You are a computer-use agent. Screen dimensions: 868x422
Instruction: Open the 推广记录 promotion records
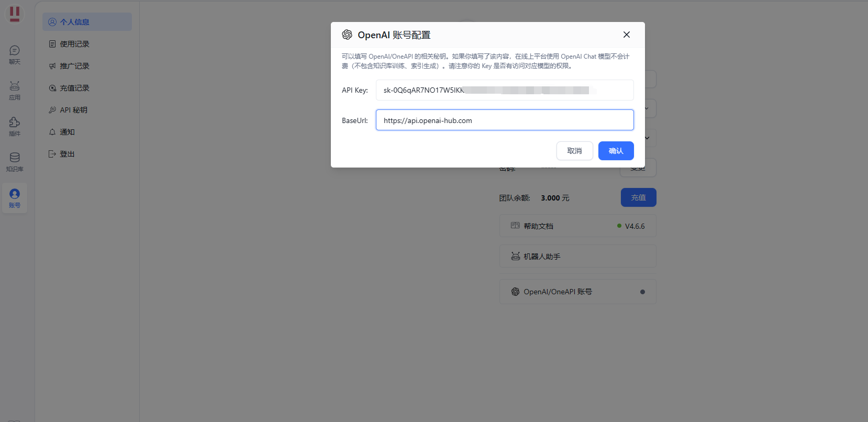87,66
